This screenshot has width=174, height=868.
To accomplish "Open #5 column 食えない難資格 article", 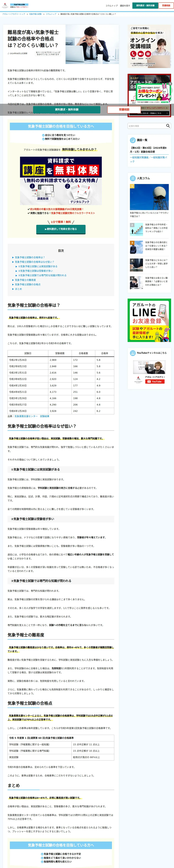I will coord(149,282).
